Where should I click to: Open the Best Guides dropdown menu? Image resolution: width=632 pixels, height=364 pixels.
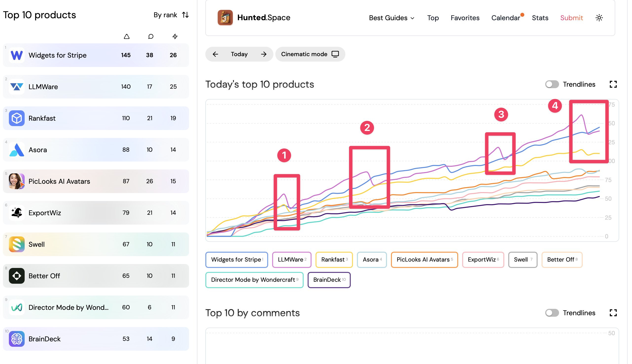pos(392,18)
